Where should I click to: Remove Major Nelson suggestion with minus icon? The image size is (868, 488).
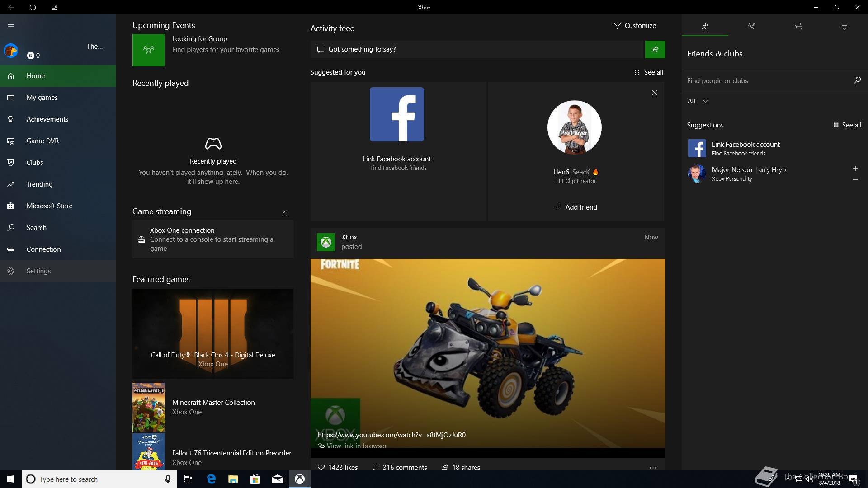click(855, 179)
